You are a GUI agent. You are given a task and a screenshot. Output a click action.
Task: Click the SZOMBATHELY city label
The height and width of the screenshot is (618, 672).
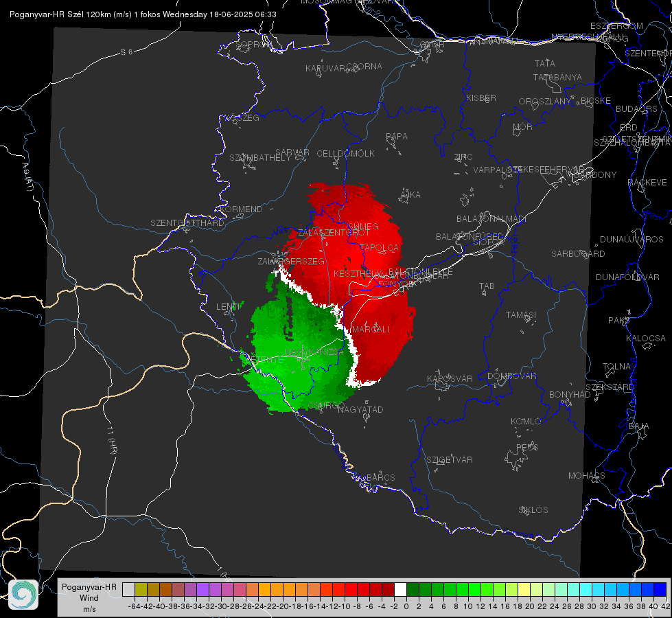click(260, 157)
